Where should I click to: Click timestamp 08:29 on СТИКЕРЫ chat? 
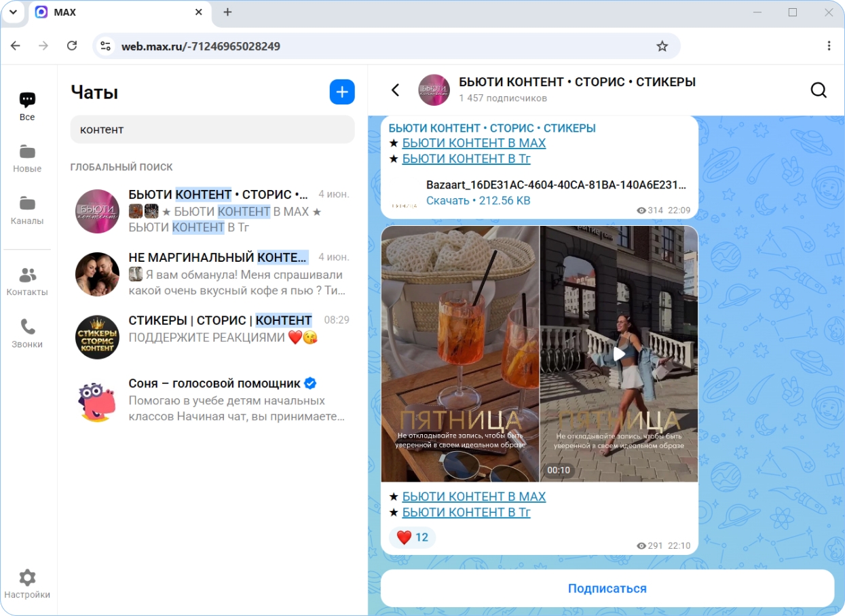(337, 320)
